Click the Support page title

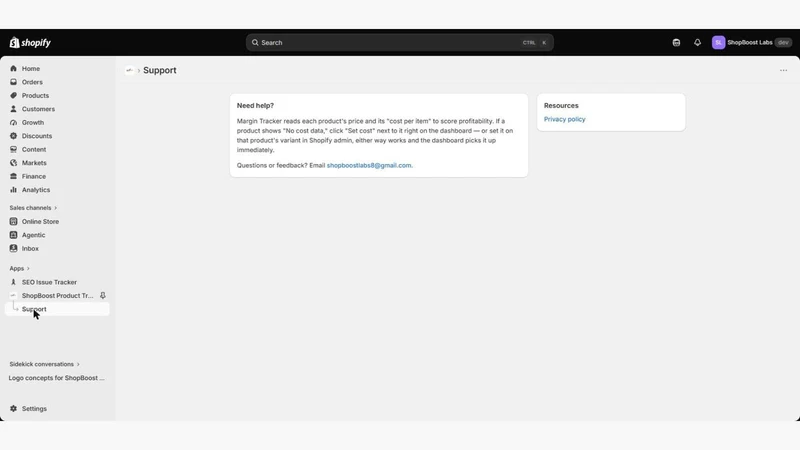click(x=160, y=70)
